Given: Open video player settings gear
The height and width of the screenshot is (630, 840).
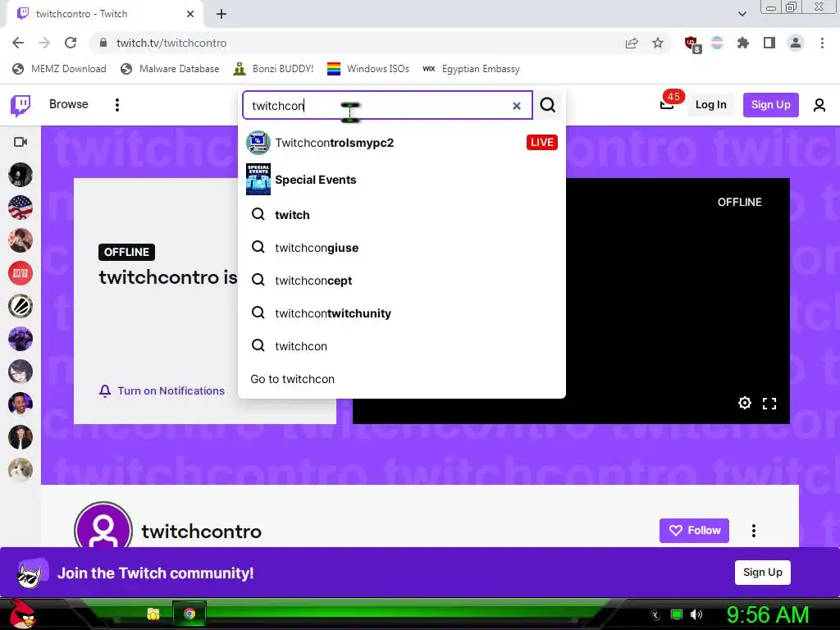Looking at the screenshot, I should pyautogui.click(x=745, y=403).
